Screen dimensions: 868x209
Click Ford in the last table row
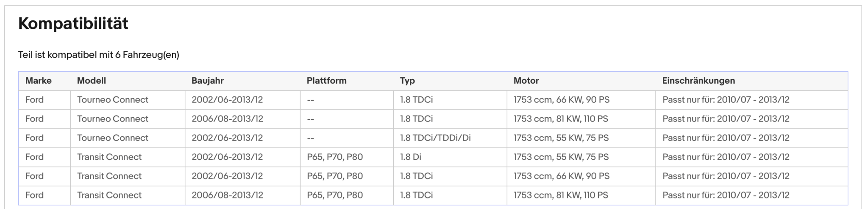coord(34,195)
